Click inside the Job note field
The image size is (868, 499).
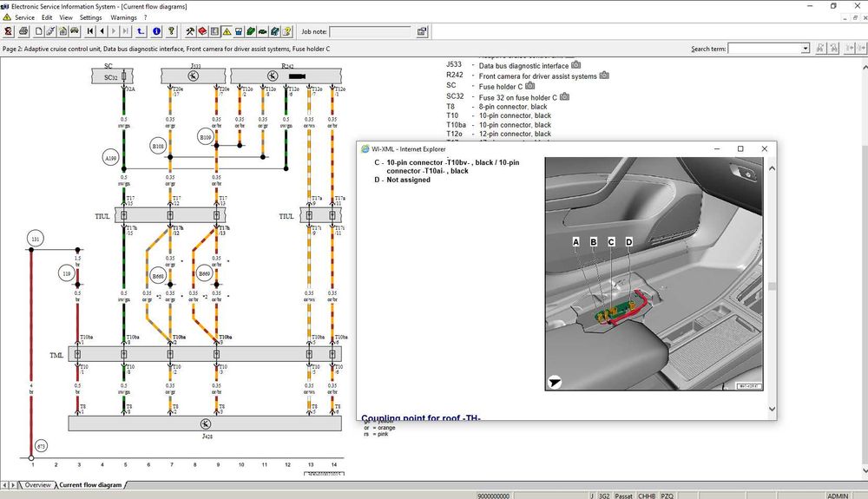point(371,31)
